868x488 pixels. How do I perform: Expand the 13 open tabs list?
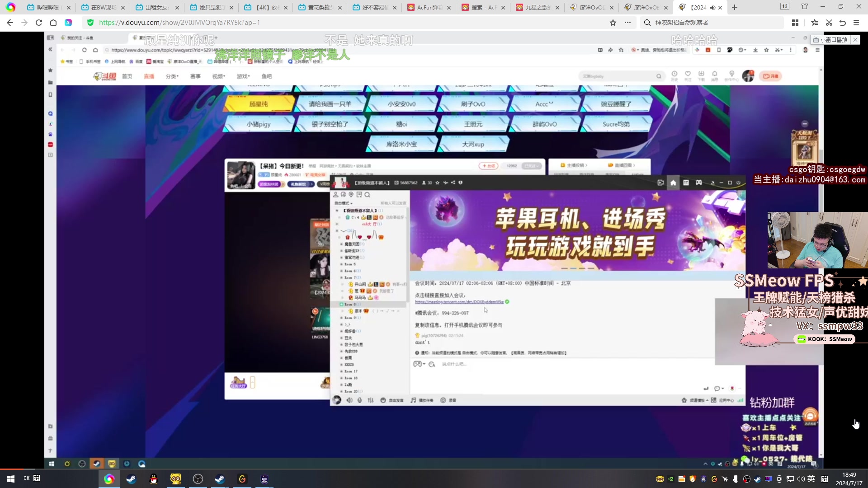coord(785,6)
